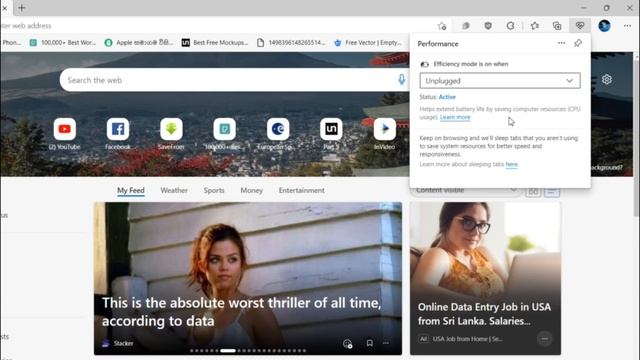Viewport: 640px width, 360px height.
Task: Open the Collections icon
Action: click(x=557, y=26)
